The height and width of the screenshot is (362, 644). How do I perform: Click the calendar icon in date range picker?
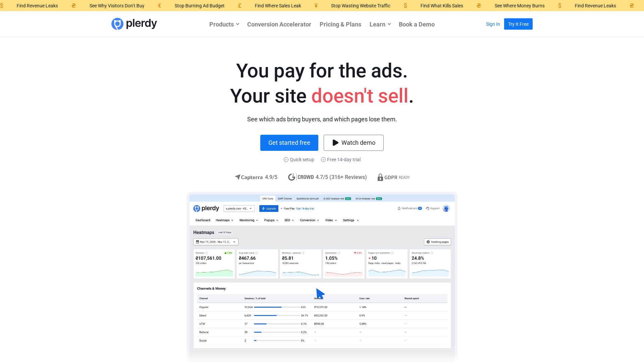(198, 242)
